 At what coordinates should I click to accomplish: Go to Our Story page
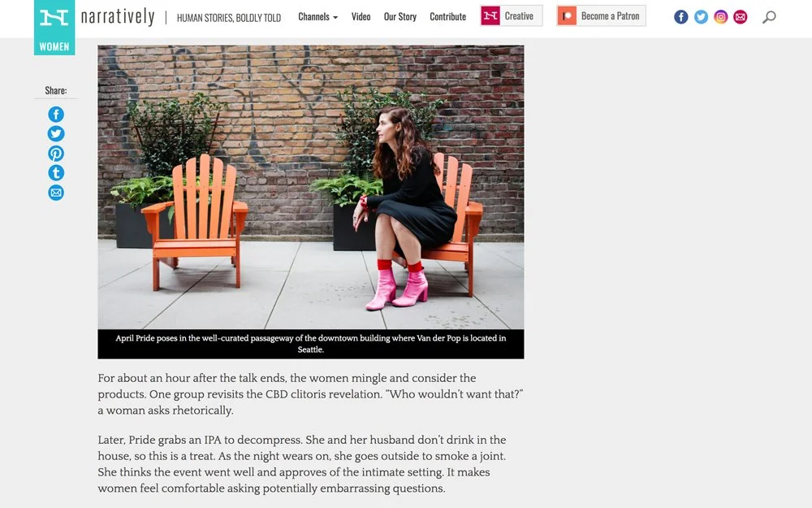point(400,16)
